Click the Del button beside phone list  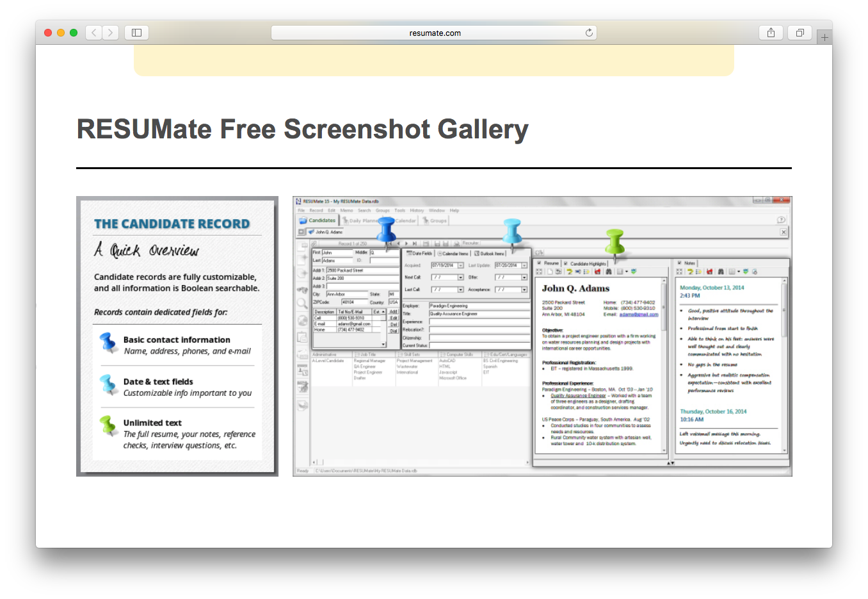394,324
